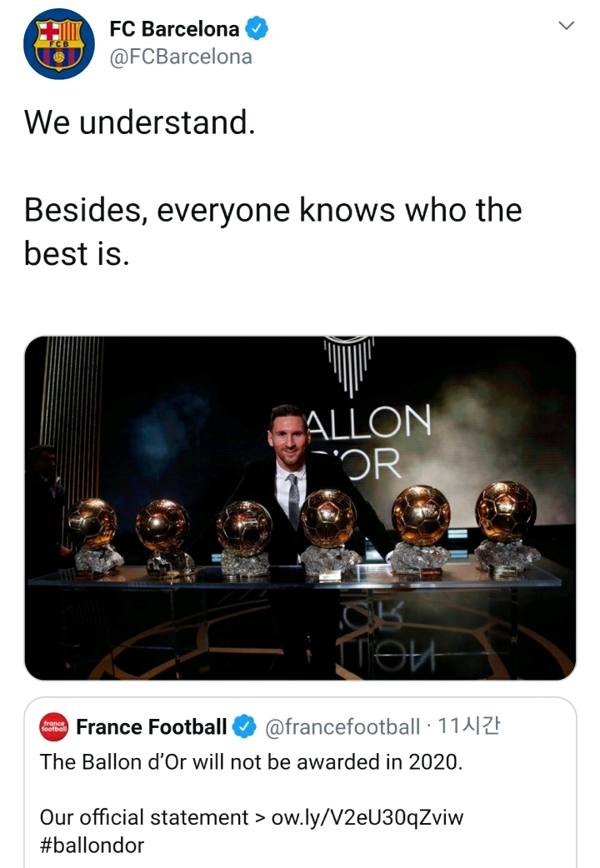
Task: Click the @francefootball handle
Action: pyautogui.click(x=342, y=727)
